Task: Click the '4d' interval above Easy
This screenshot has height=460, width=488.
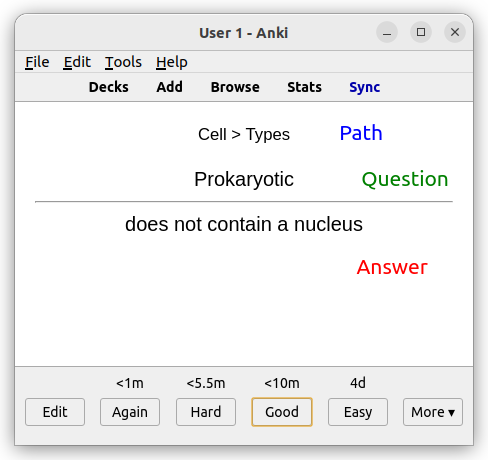Action: tap(358, 383)
